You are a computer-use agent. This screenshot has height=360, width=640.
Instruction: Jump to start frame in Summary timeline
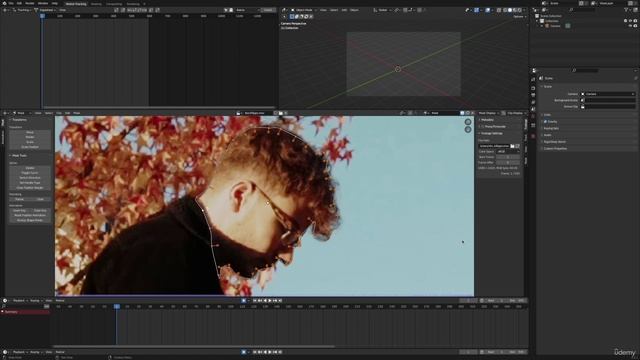click(255, 300)
